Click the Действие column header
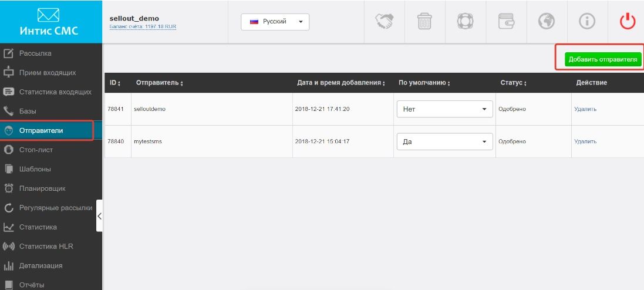 pos(591,83)
